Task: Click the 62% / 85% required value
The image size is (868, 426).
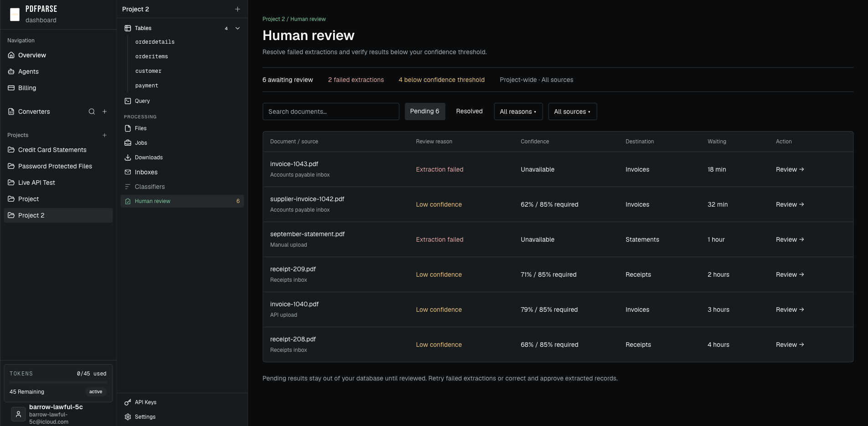Action: point(550,204)
